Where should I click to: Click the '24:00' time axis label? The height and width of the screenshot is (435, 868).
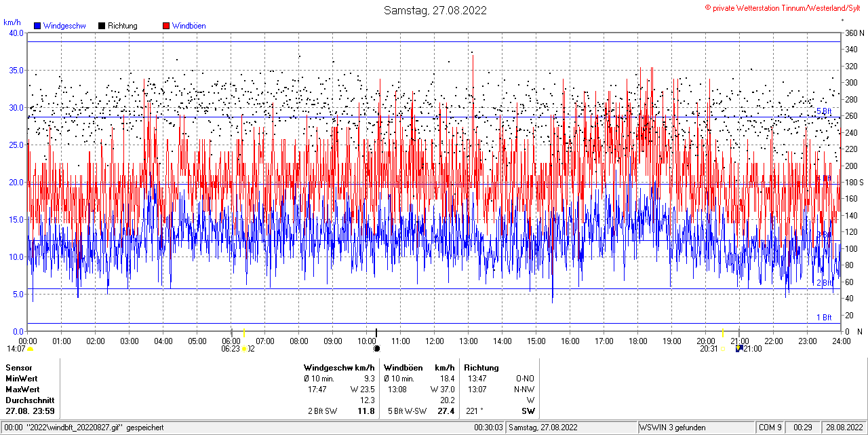coord(841,341)
